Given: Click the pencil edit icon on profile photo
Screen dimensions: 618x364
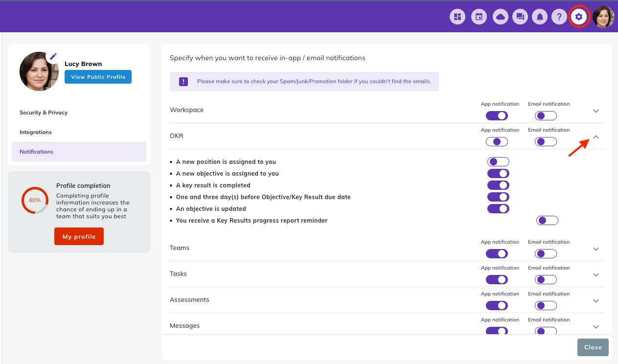Looking at the screenshot, I should [53, 56].
